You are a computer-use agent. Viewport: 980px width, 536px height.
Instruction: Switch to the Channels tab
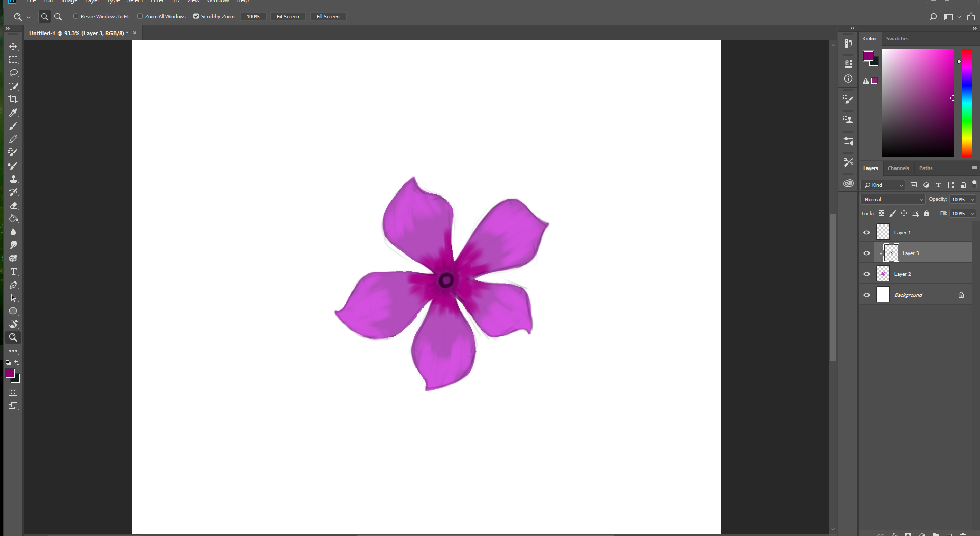coord(898,168)
